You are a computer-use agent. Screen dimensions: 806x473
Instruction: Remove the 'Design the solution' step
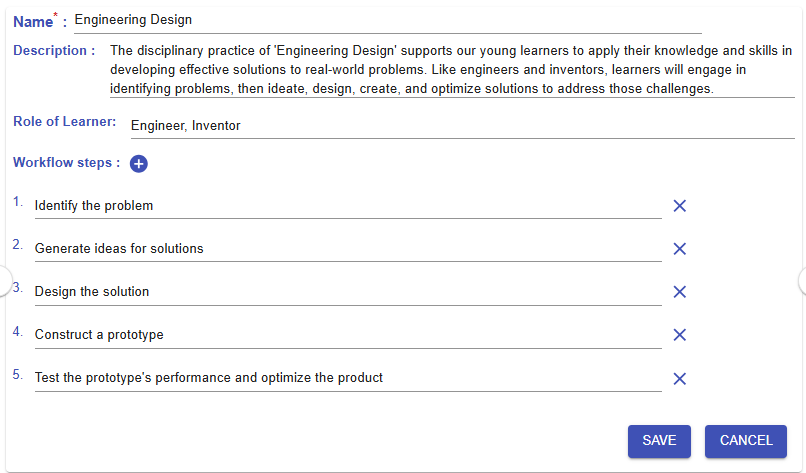tap(679, 292)
